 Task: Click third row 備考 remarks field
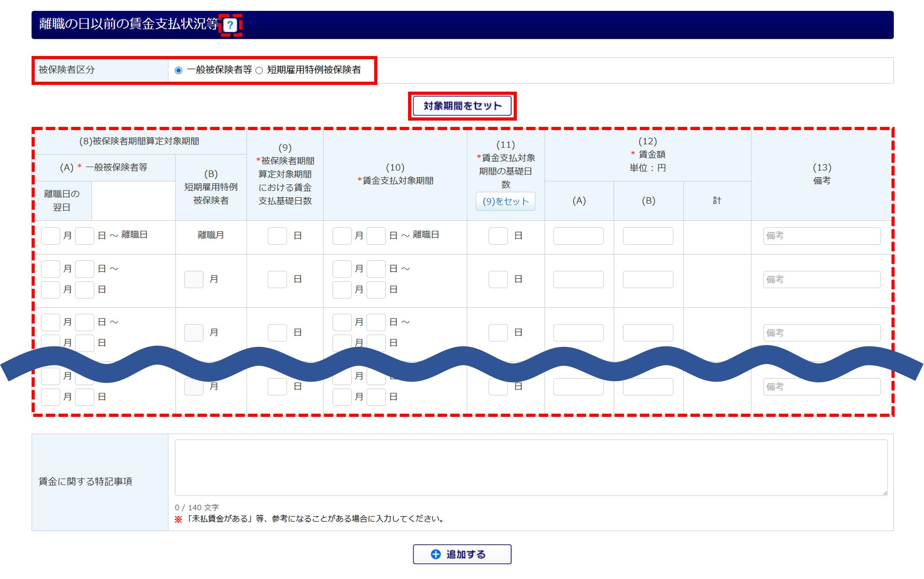[822, 333]
